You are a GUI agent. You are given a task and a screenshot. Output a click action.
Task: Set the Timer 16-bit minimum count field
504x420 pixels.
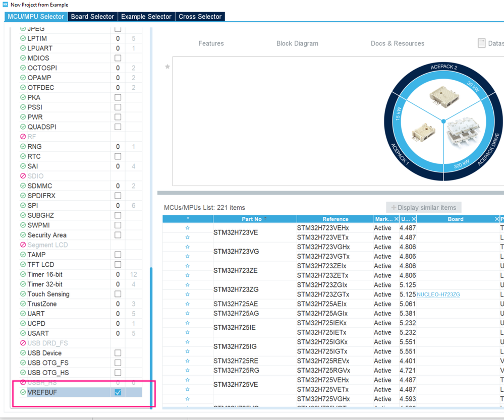[118, 274]
